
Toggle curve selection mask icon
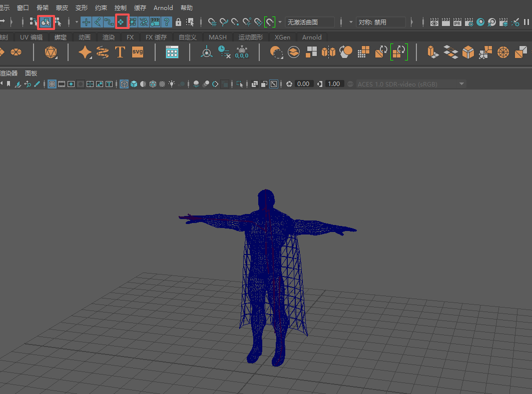click(109, 22)
